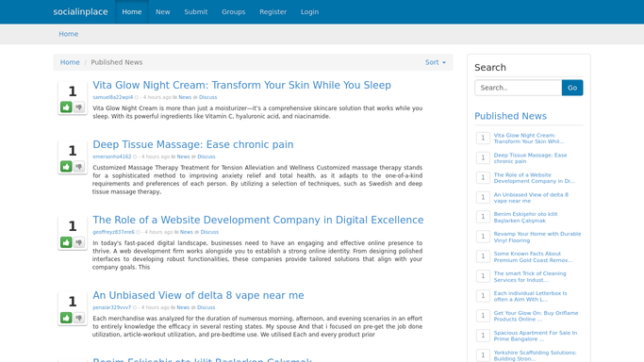Click the Login link in navbar

[x=309, y=12]
